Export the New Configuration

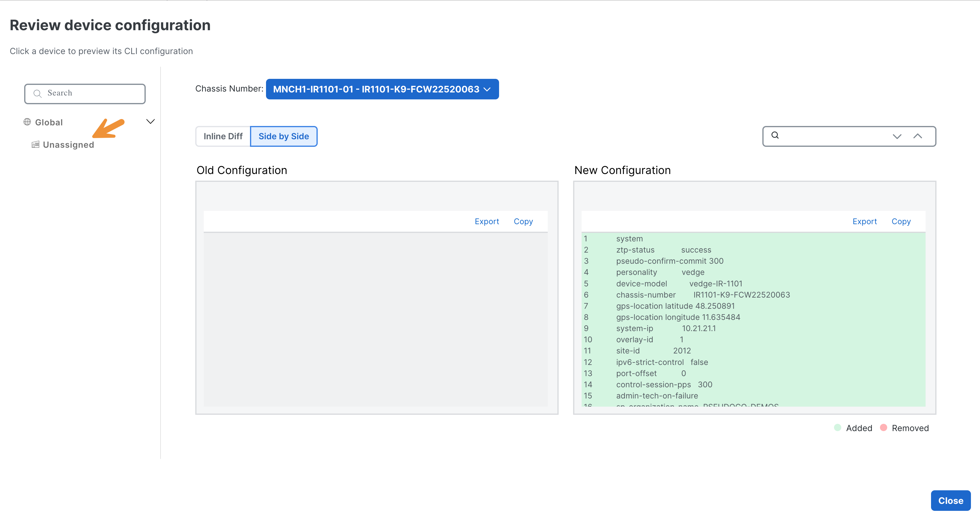pyautogui.click(x=864, y=221)
